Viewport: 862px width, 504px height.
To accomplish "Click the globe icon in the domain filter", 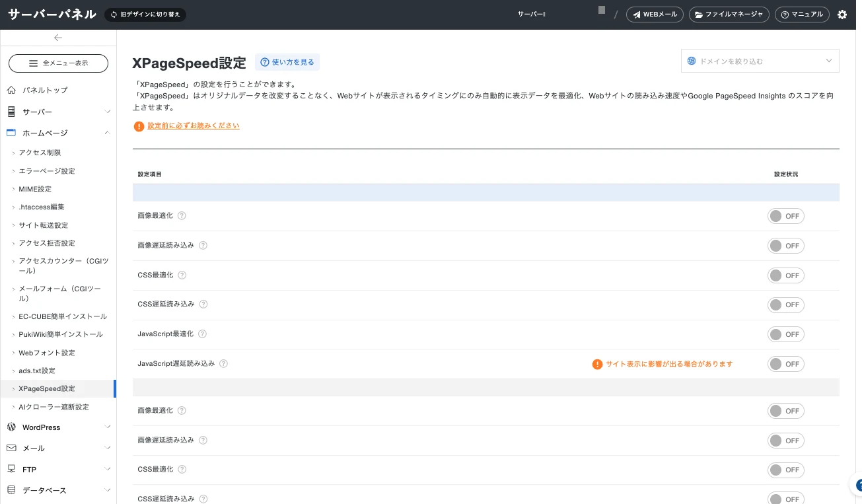I will tap(692, 61).
